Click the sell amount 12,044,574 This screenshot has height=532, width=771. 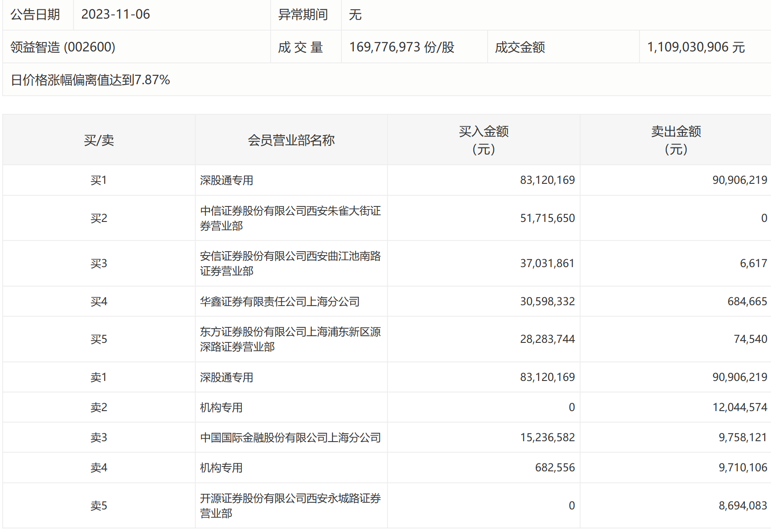[740, 408]
